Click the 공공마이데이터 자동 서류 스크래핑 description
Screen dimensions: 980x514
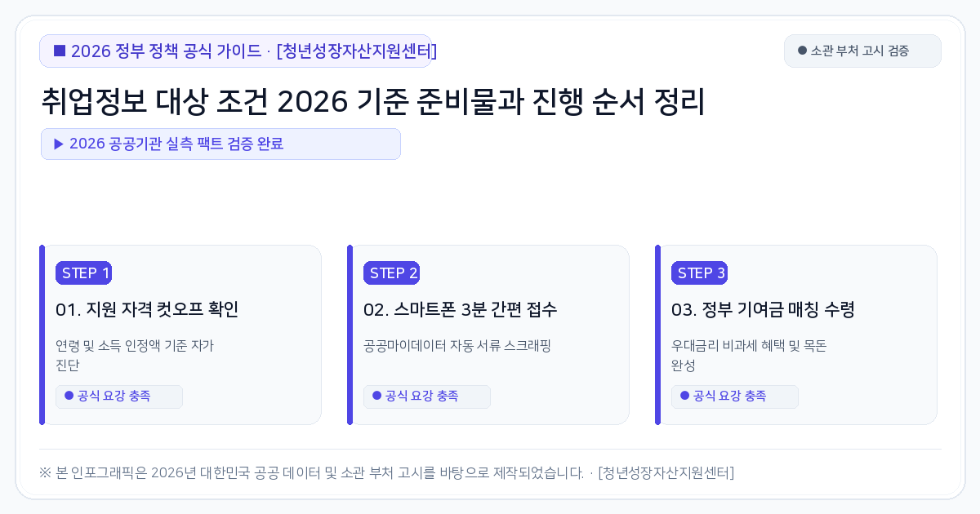click(x=457, y=345)
